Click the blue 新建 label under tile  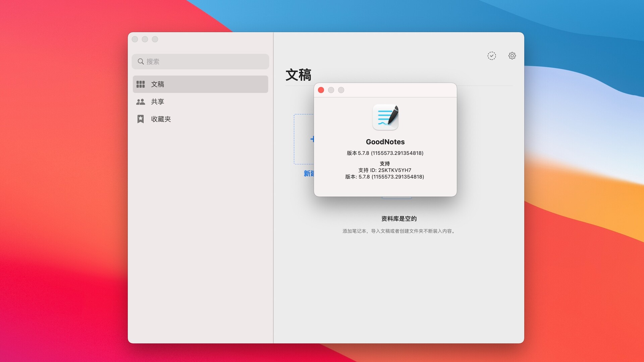(309, 173)
